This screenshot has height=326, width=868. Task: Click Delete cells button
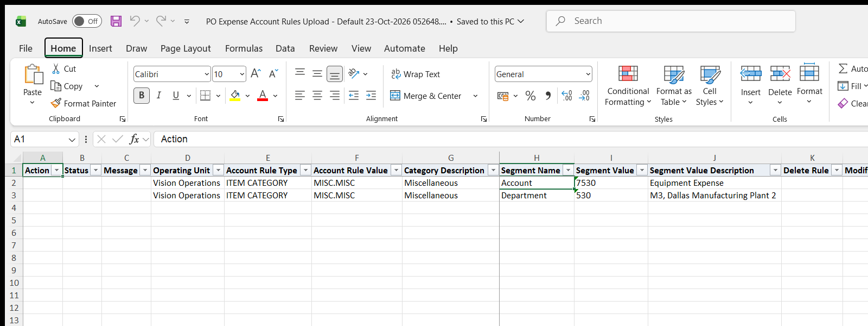[x=780, y=85]
